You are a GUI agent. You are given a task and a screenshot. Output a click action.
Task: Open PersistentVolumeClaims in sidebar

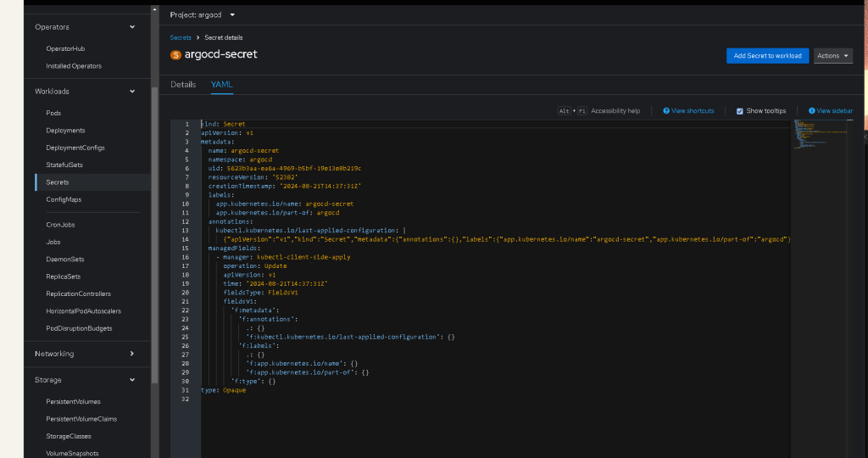coord(81,419)
